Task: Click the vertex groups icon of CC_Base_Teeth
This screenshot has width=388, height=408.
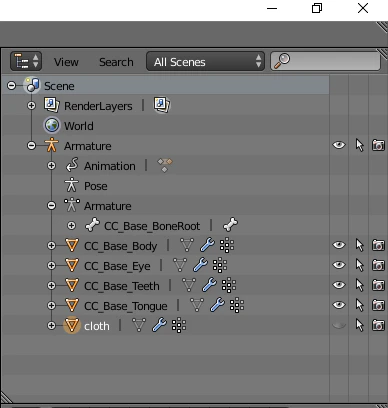Action: (x=229, y=285)
